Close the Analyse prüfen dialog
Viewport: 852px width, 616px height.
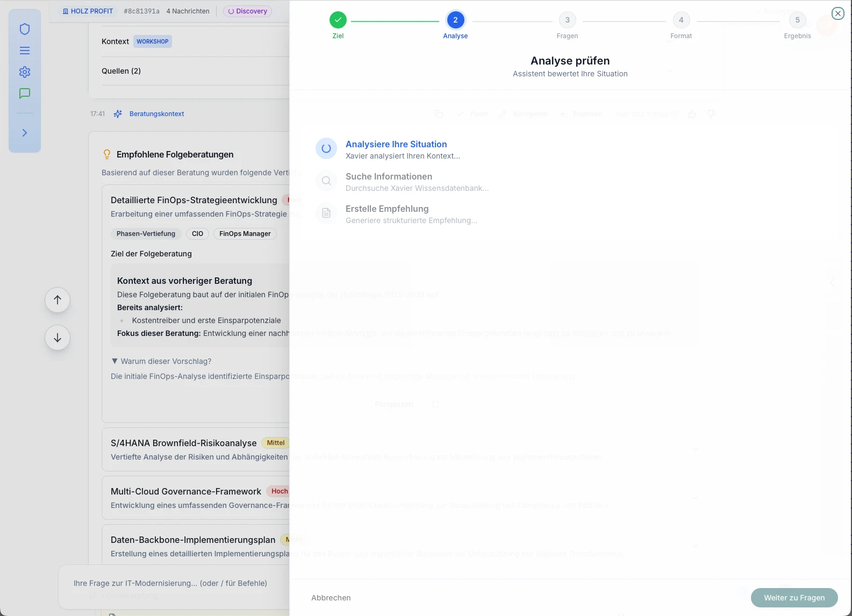coord(837,13)
